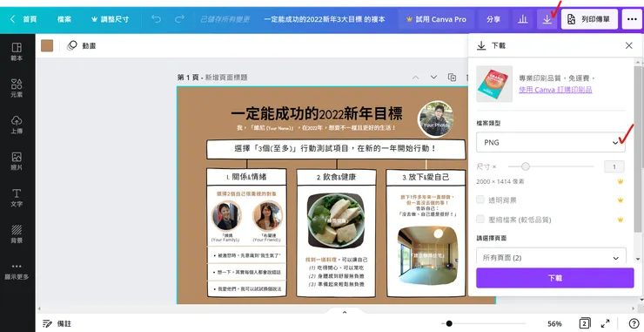Open the three-dot more options menu
Image resolution: width=644 pixels, height=332 pixels.
pos(632,19)
